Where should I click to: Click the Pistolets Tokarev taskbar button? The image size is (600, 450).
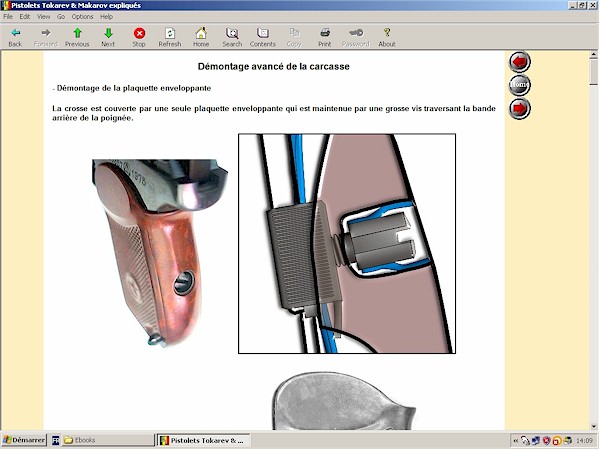click(x=204, y=440)
